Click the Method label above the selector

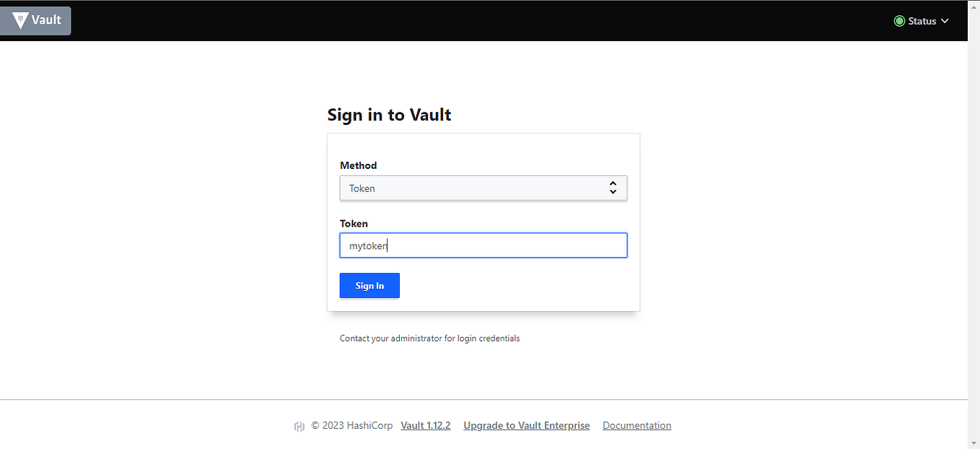(x=358, y=165)
